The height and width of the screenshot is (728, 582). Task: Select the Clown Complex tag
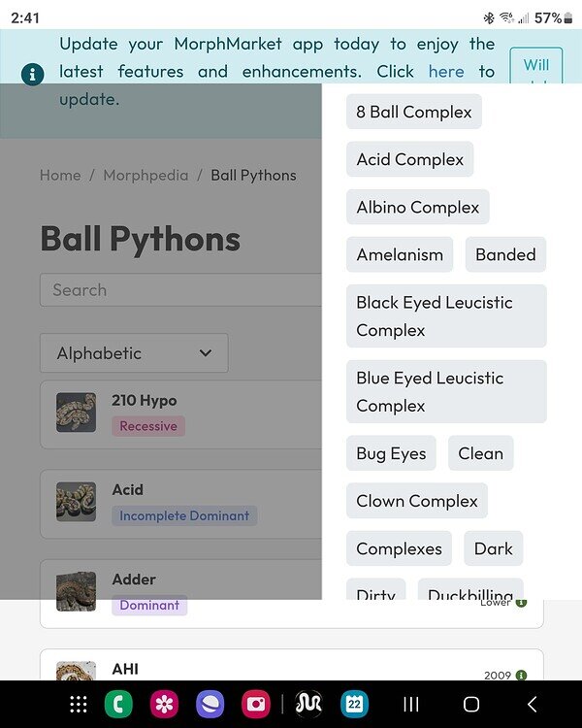(x=416, y=501)
